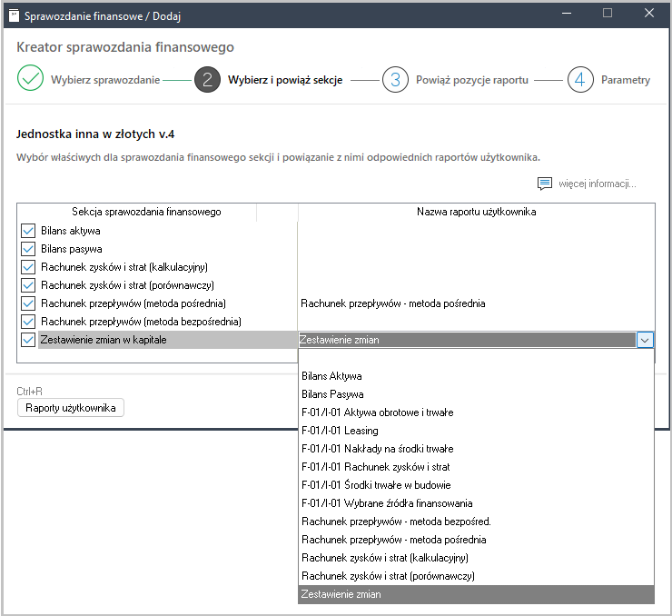Go to Powiąż pozycje raportu step
672x616 pixels.
(471, 80)
